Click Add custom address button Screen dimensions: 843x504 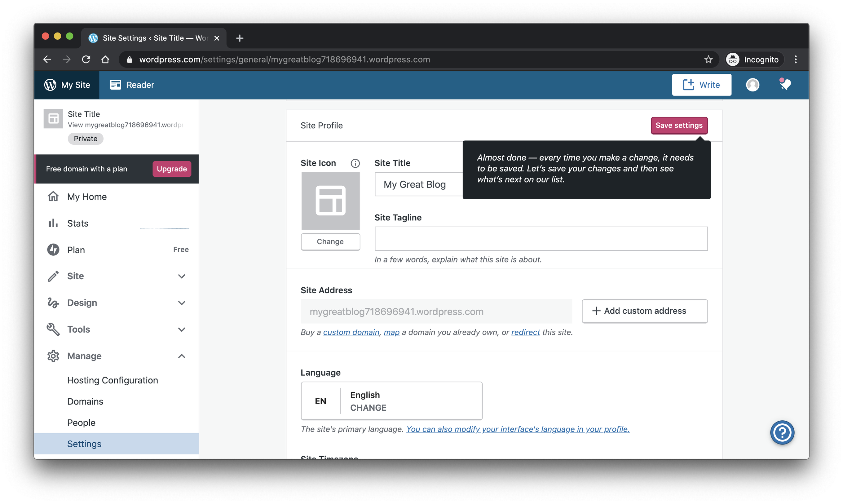coord(644,311)
